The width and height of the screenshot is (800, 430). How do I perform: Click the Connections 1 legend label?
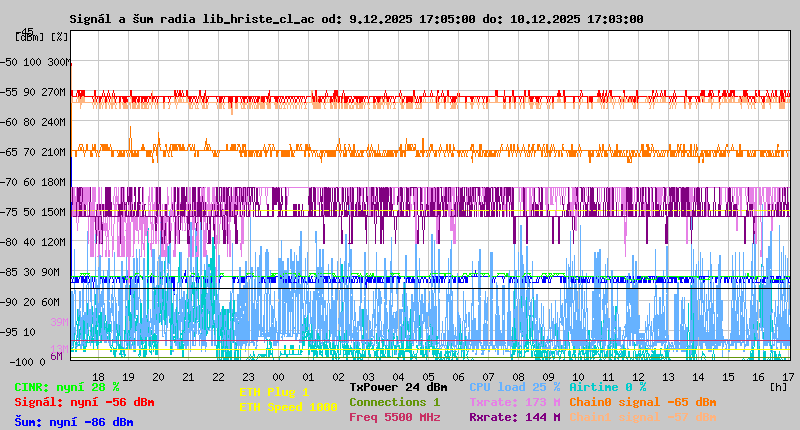pyautogui.click(x=394, y=402)
